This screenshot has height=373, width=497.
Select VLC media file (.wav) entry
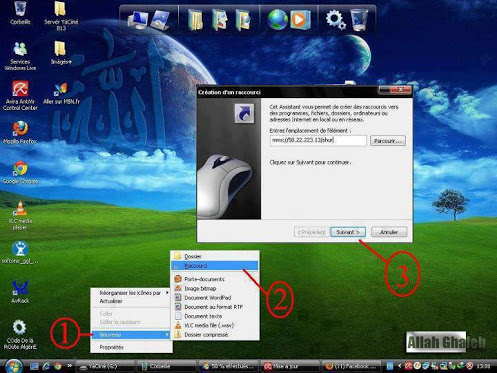coord(215,325)
